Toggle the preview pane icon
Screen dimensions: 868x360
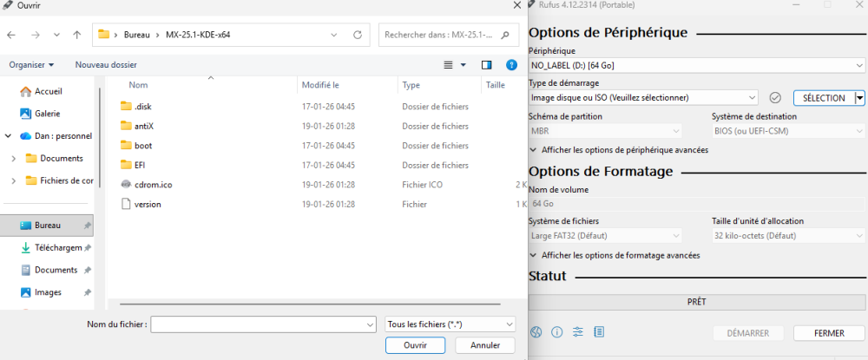tap(487, 64)
